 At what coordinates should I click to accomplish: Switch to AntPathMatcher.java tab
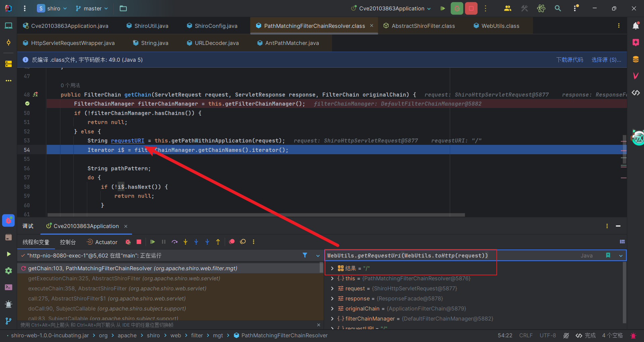pos(288,43)
